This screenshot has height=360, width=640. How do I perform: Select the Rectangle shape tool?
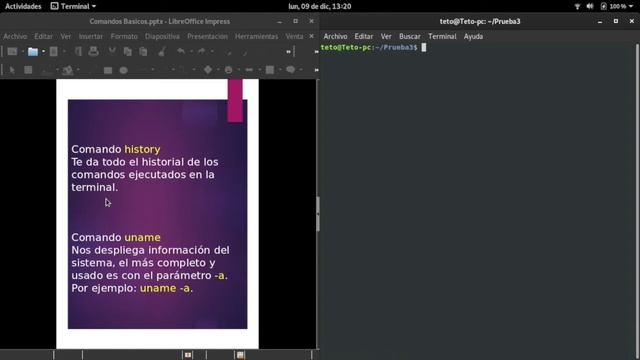tap(108, 70)
